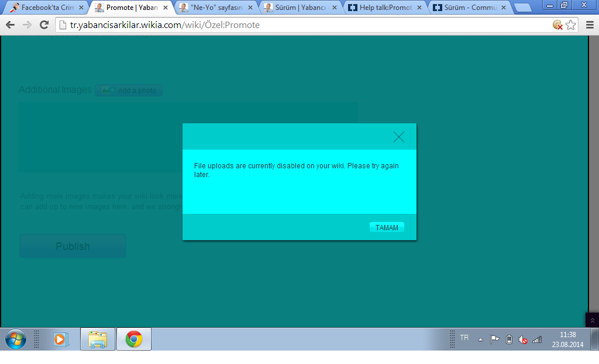Reload the page with the refresh icon
This screenshot has height=364, width=599.
(44, 25)
